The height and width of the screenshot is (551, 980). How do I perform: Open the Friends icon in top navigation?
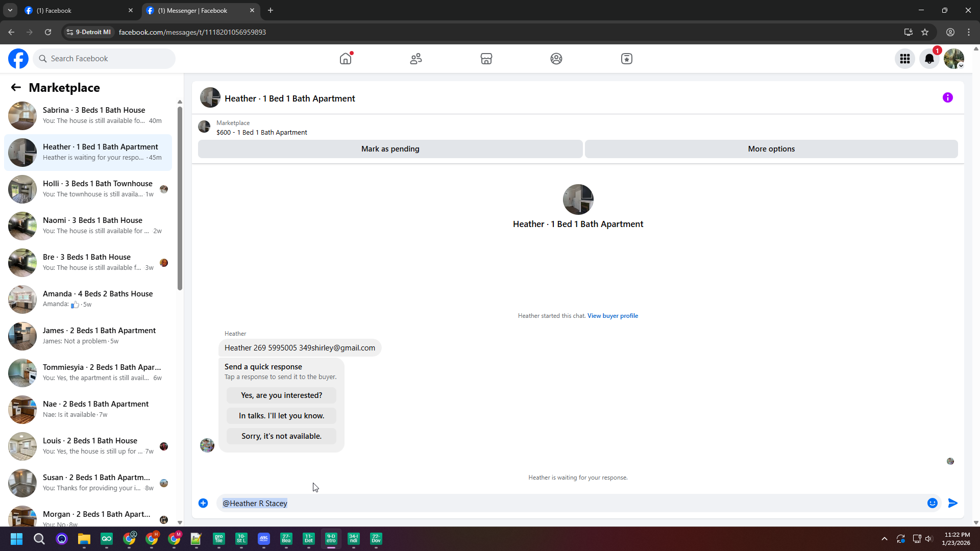point(416,59)
